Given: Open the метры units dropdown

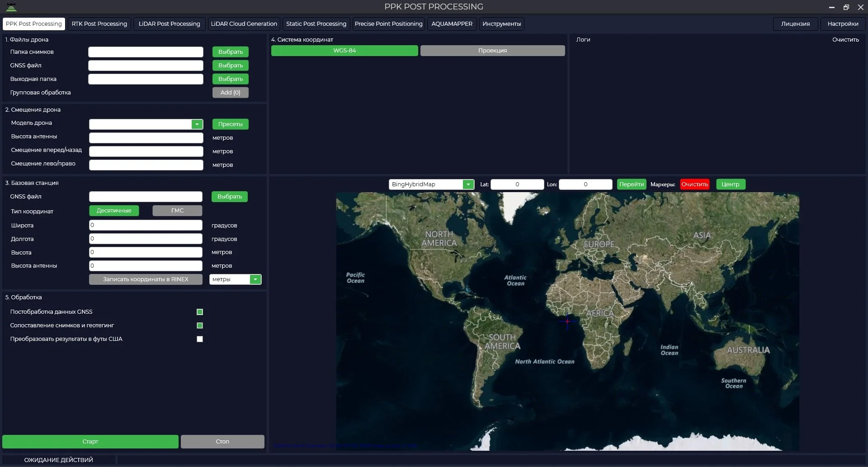Looking at the screenshot, I should coord(255,279).
